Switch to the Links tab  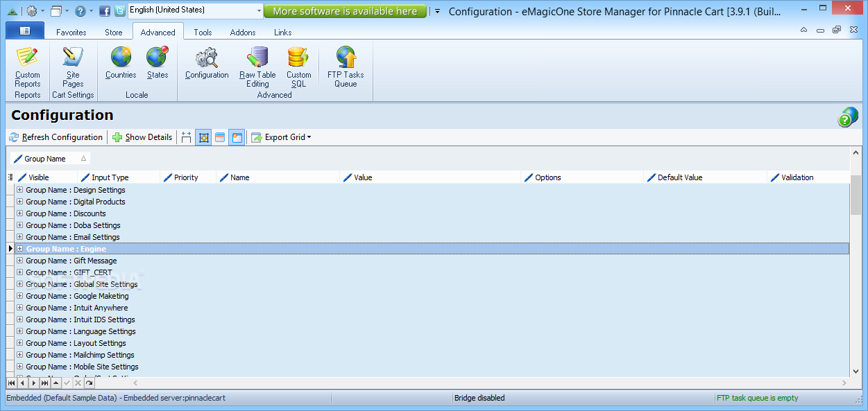click(x=283, y=32)
